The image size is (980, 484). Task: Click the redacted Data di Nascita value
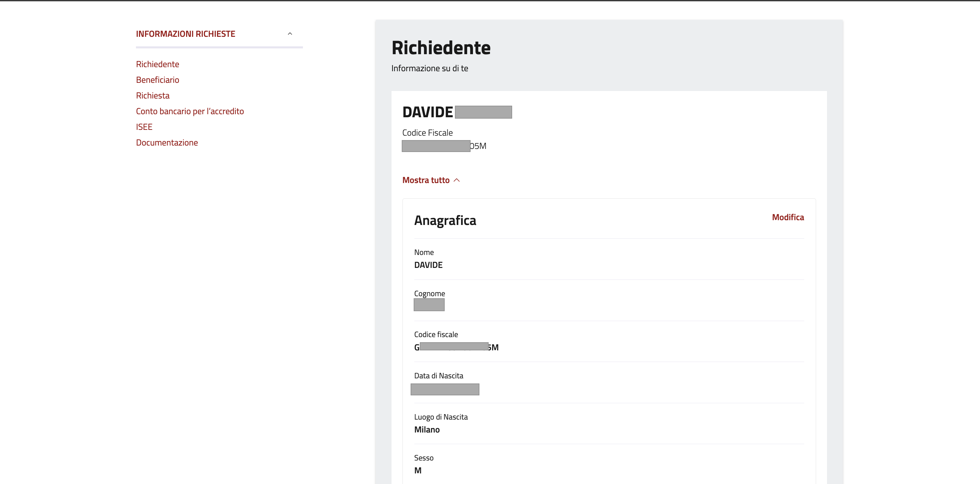click(x=445, y=389)
